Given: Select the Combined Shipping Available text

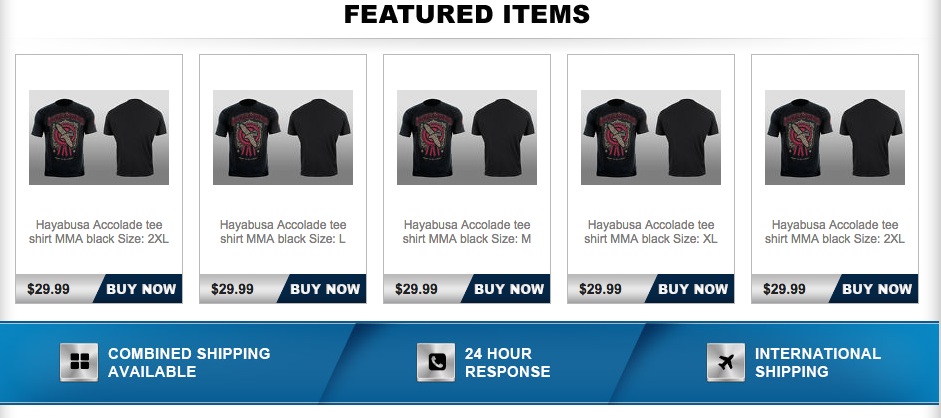Looking at the screenshot, I should click(x=189, y=362).
